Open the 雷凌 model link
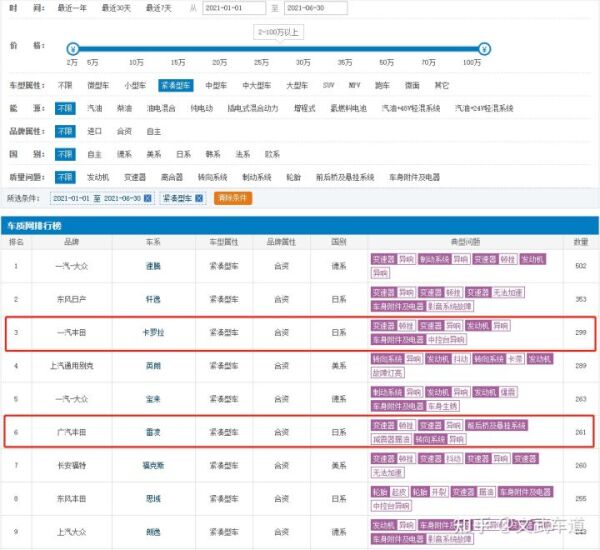This screenshot has width=600, height=550. 152,431
